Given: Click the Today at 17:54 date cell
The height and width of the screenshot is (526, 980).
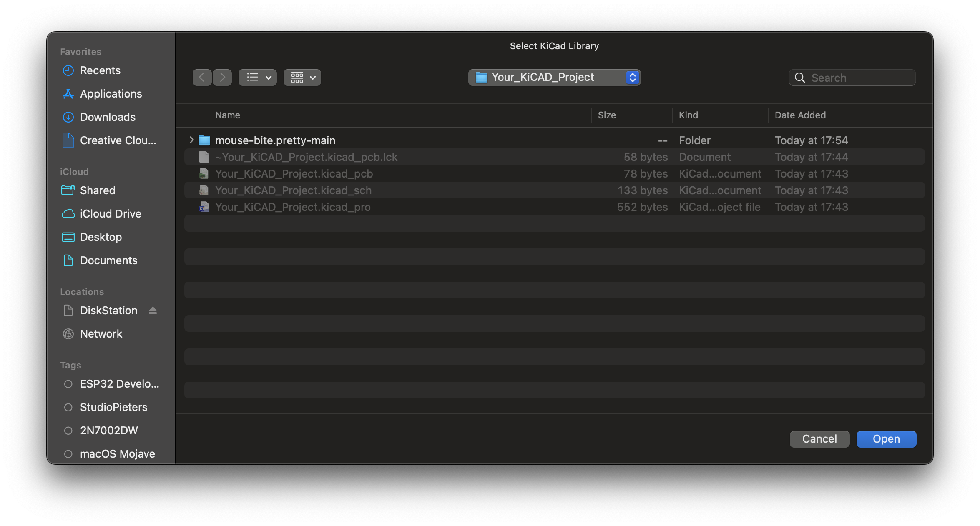Looking at the screenshot, I should pos(812,140).
